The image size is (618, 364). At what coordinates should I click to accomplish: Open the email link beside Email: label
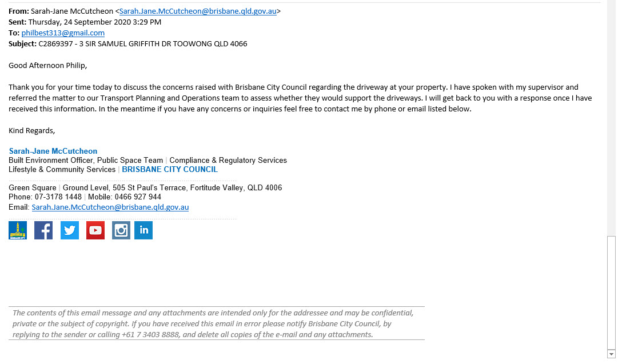pyautogui.click(x=110, y=207)
